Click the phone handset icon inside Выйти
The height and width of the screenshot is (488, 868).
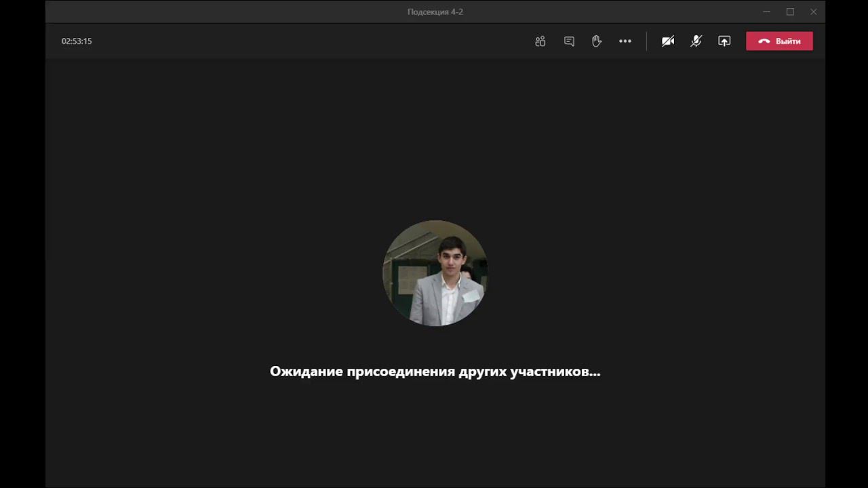pyautogui.click(x=764, y=41)
